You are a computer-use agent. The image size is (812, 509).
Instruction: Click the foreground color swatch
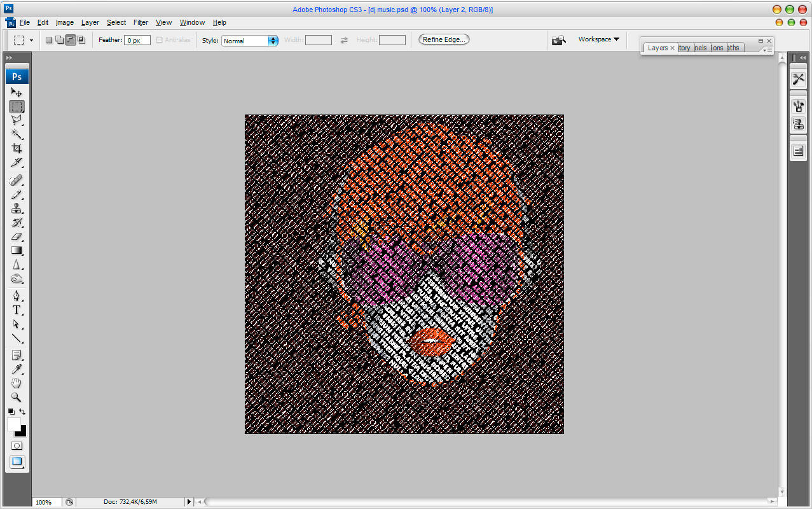13,424
